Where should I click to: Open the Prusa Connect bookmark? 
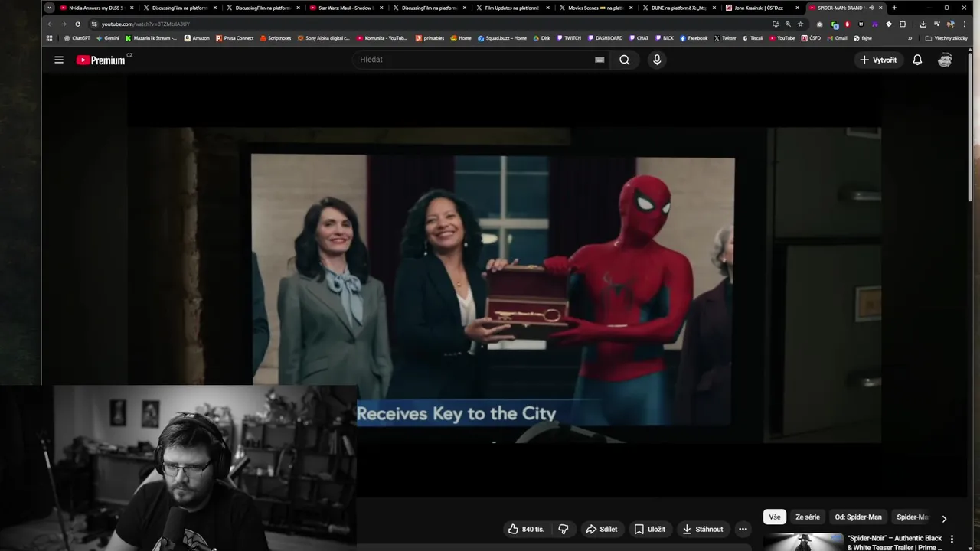(234, 38)
